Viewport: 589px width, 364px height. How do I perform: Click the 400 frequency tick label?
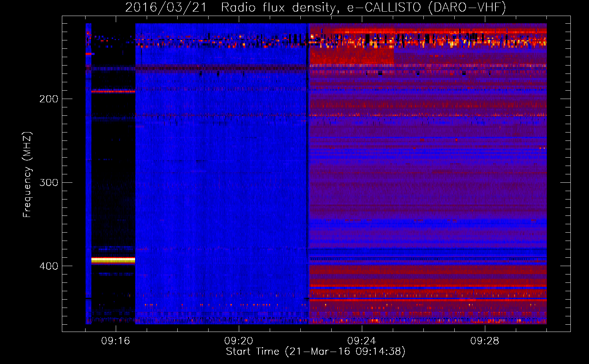[x=49, y=266]
